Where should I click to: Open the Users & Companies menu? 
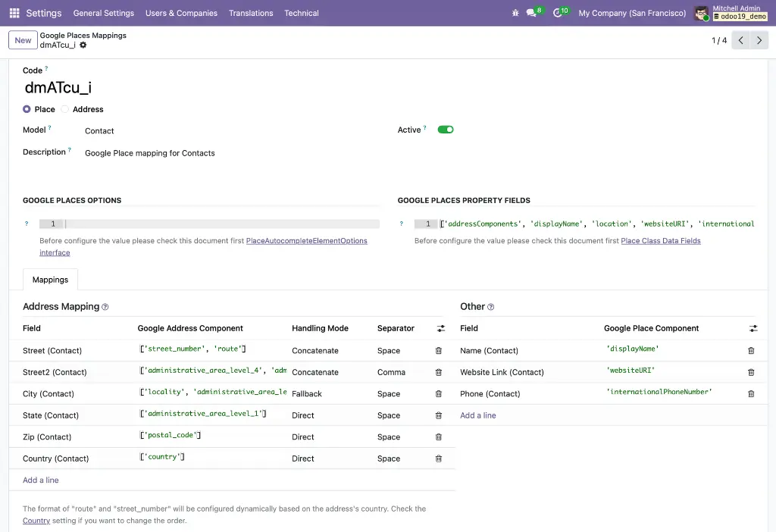[181, 13]
